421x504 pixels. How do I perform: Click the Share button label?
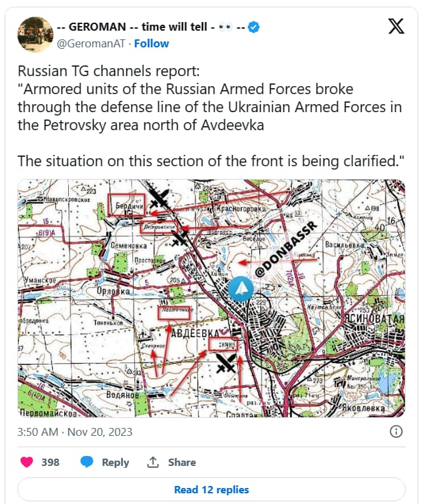pos(182,462)
